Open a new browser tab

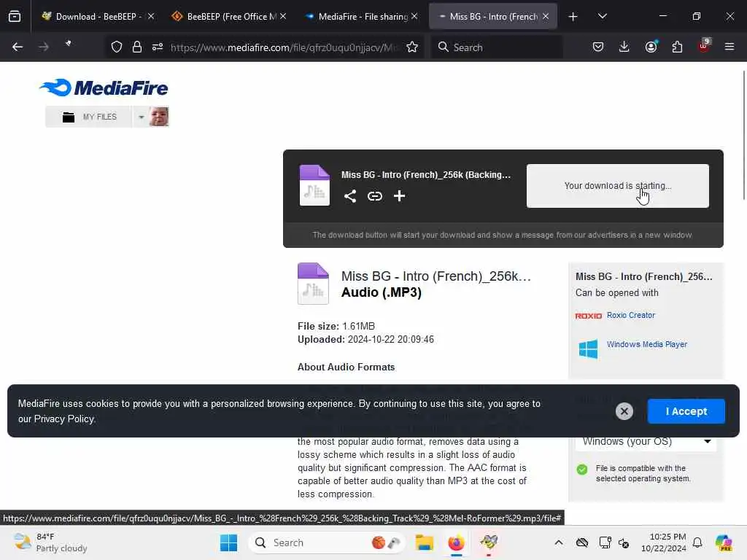click(x=573, y=17)
